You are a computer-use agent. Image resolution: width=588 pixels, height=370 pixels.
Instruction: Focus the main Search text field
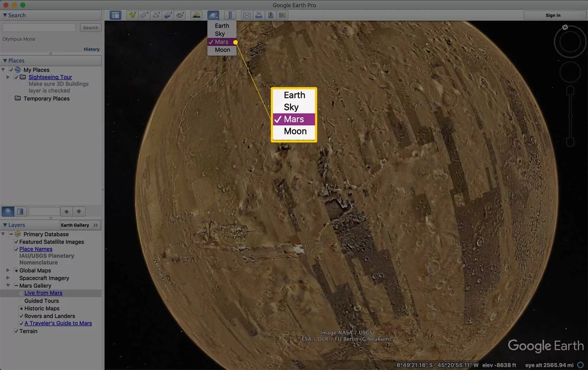pos(39,28)
